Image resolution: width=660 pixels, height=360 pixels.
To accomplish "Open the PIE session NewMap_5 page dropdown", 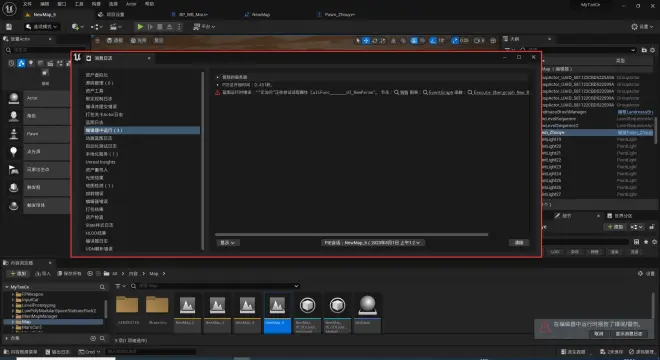I will click(x=372, y=243).
